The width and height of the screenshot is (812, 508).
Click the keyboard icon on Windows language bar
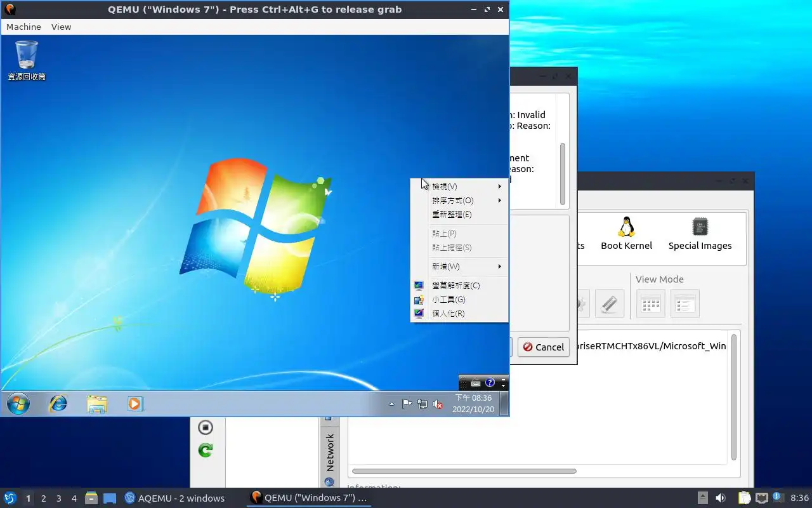pos(476,383)
